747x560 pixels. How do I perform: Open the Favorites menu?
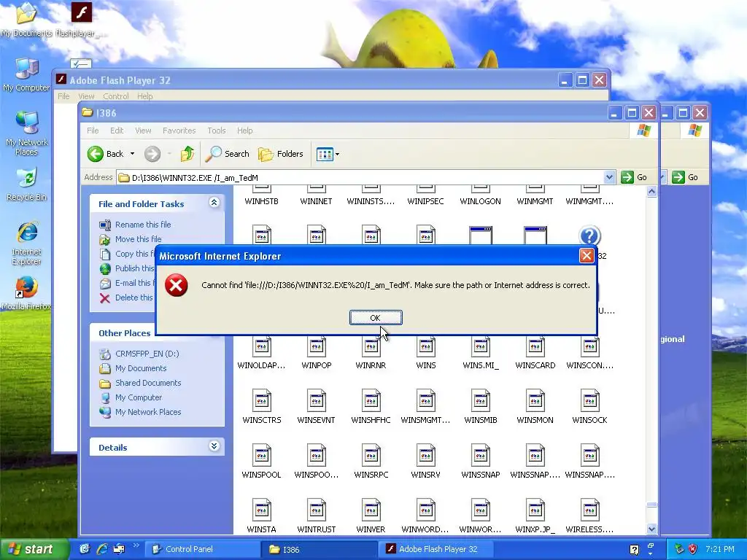click(179, 131)
